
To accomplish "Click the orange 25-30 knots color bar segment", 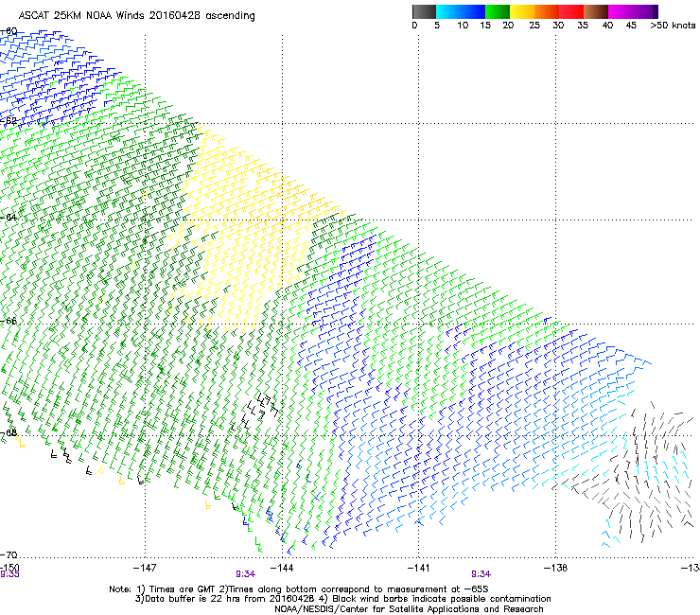I will point(547,11).
